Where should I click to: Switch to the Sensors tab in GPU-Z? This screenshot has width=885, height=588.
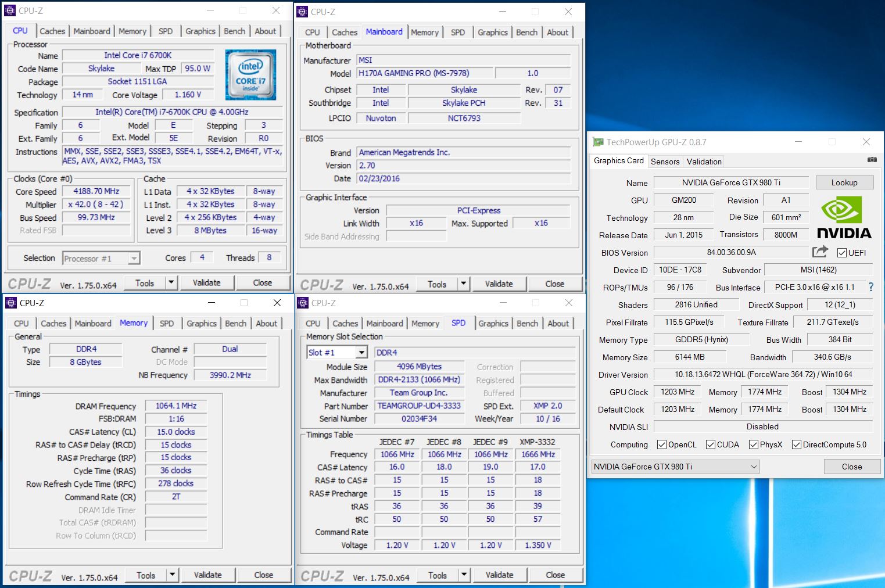pos(665,162)
